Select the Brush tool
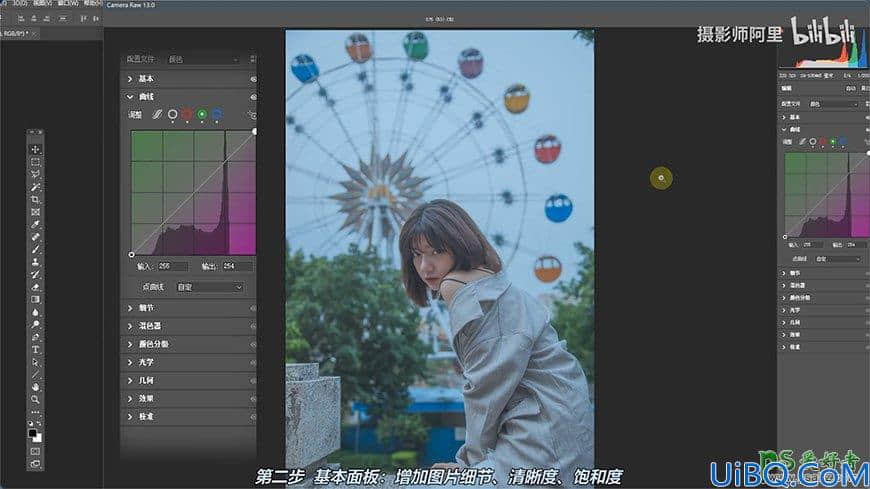870x489 pixels. tap(36, 249)
